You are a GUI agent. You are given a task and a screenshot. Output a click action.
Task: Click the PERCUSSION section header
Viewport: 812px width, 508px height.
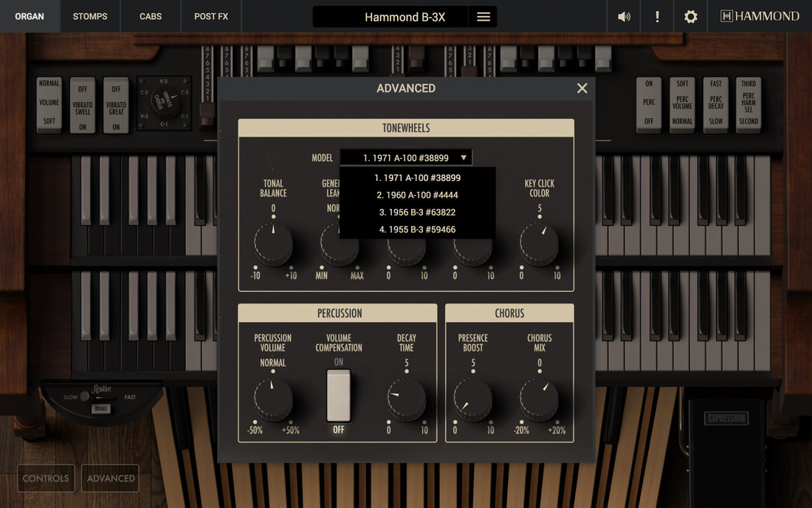pos(337,313)
